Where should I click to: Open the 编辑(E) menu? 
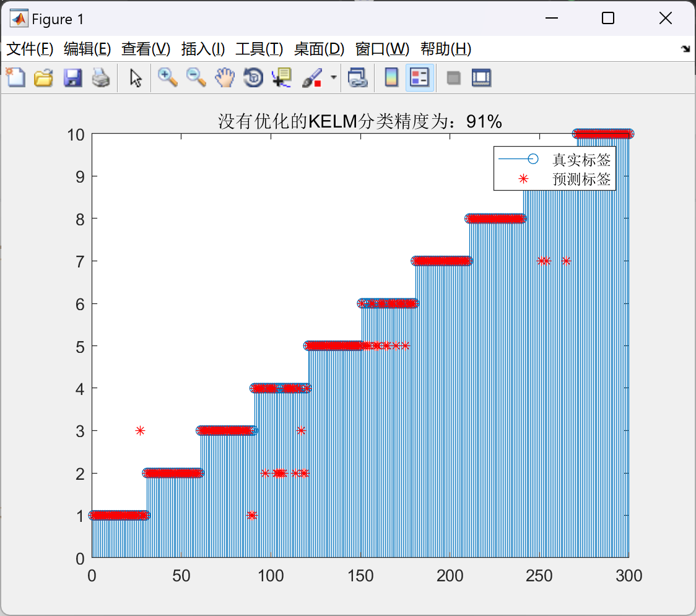[87, 49]
